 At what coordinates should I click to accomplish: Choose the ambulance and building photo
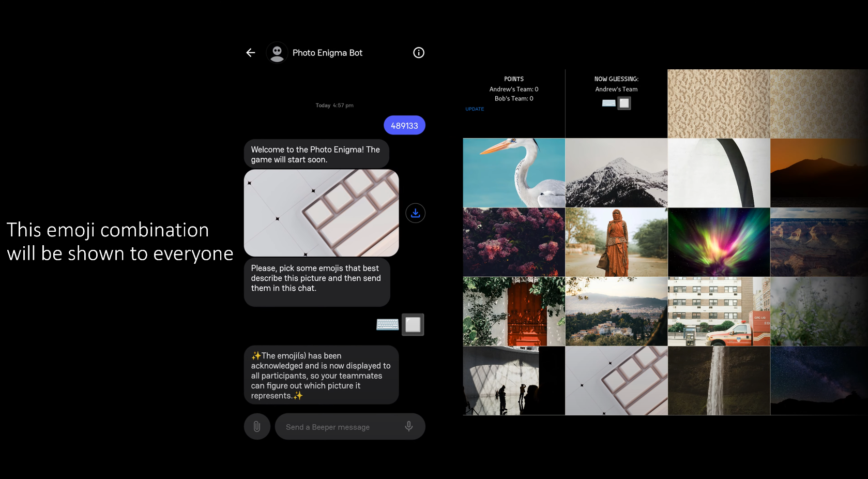click(x=719, y=311)
